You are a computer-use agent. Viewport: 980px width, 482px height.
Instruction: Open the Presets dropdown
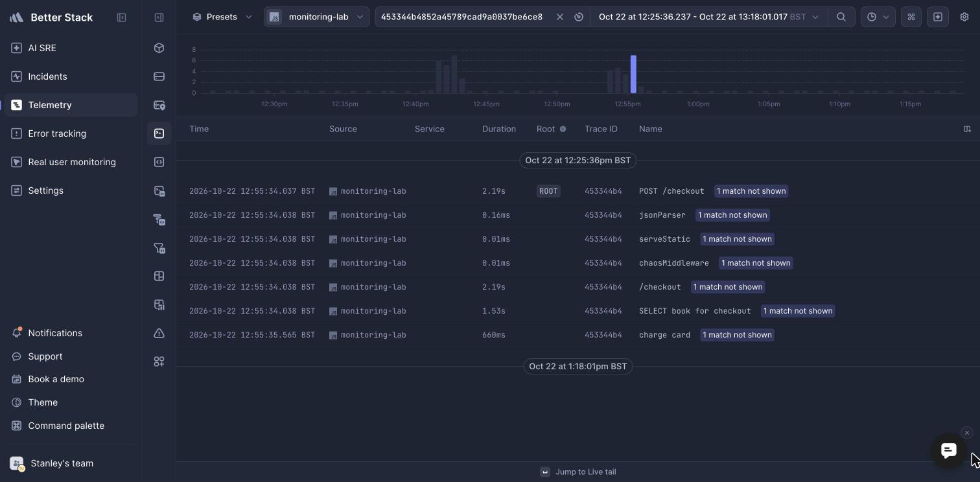pos(222,17)
